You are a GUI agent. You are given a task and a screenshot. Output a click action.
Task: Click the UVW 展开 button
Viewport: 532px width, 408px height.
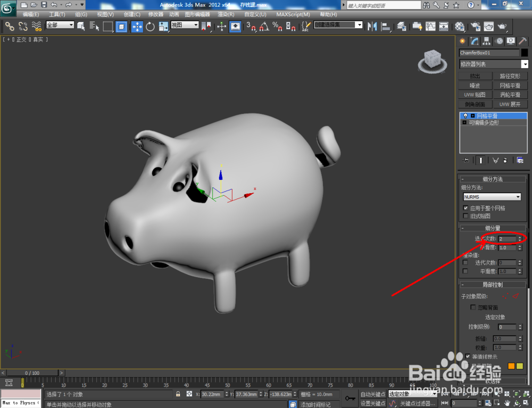coord(510,104)
